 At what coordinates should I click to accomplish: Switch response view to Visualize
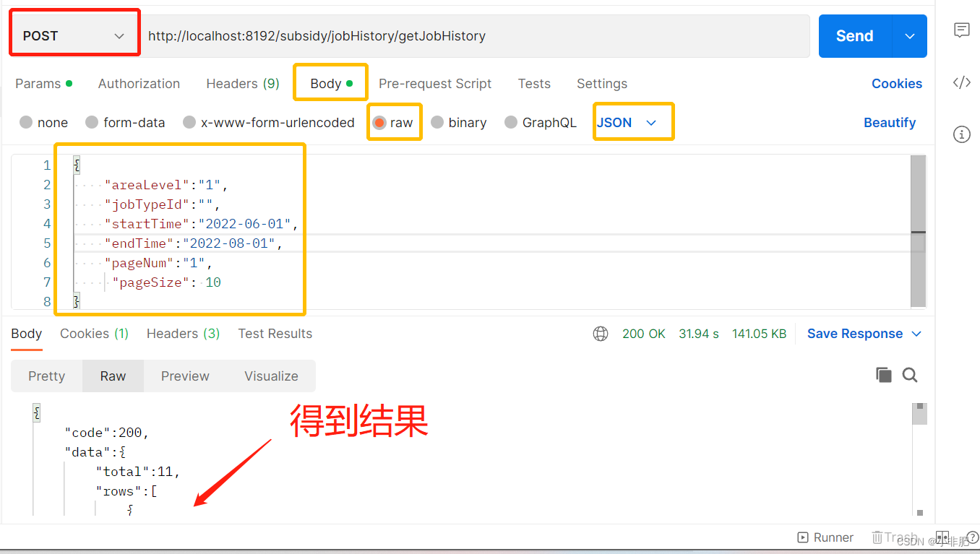(271, 376)
